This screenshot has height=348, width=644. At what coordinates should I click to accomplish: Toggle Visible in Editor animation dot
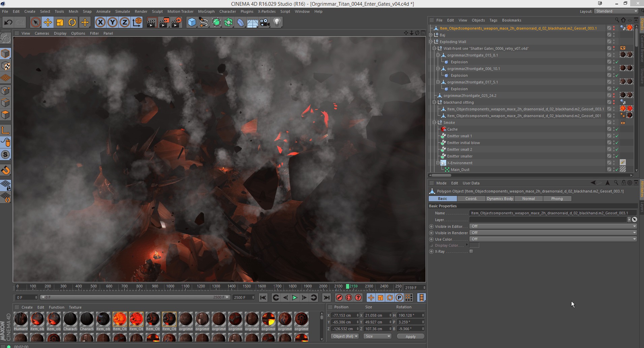[x=431, y=227]
